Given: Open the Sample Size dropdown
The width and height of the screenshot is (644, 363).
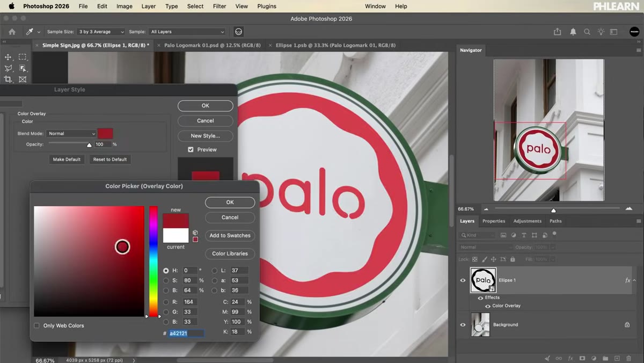Looking at the screenshot, I should [x=101, y=32].
